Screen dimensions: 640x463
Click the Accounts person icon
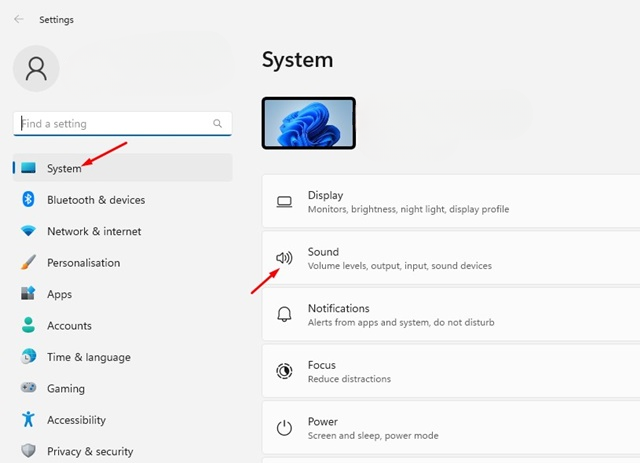28,325
